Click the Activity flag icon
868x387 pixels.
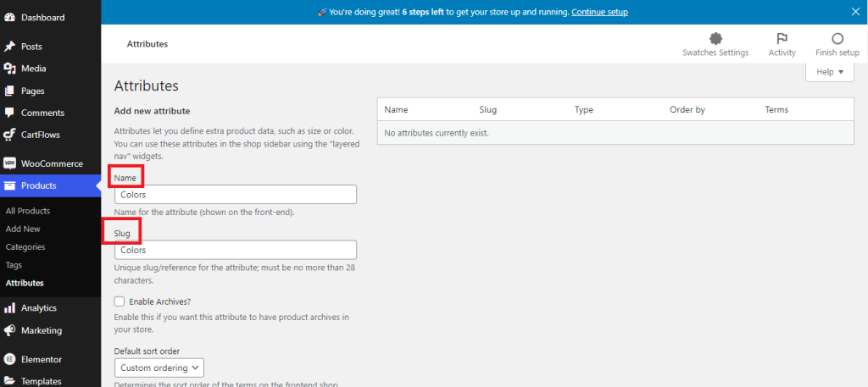click(x=782, y=38)
